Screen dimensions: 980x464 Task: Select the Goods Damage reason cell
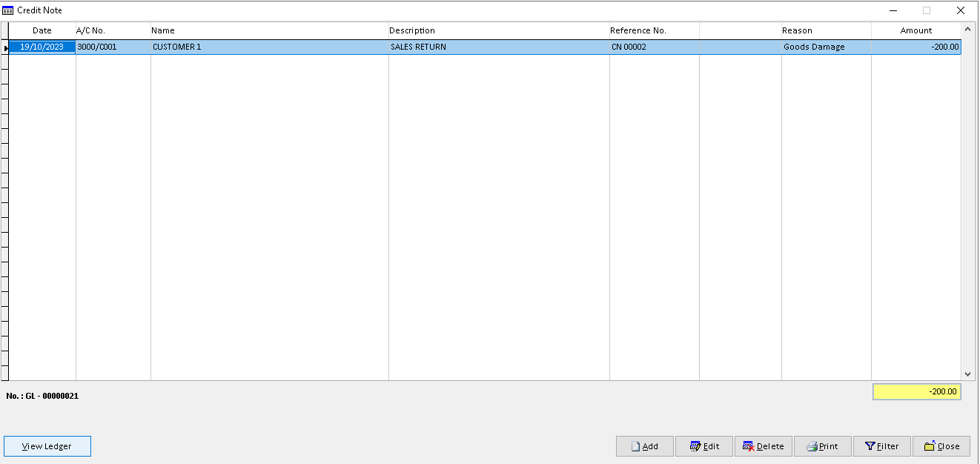pos(826,47)
